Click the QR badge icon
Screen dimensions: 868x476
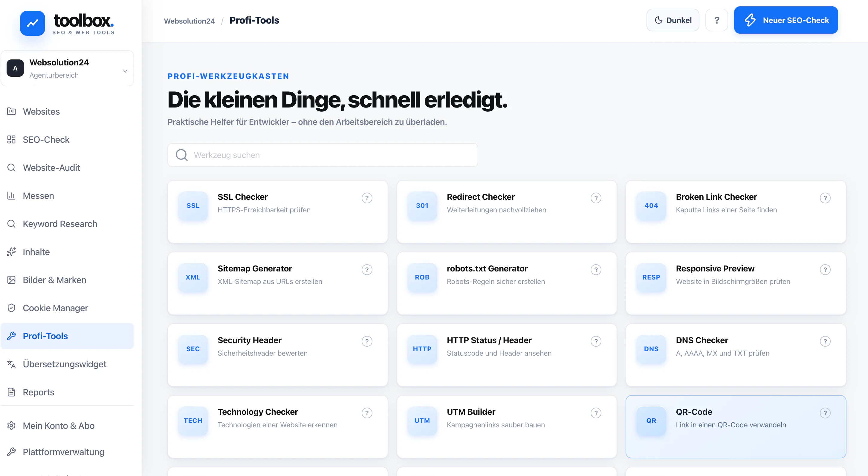click(651, 421)
